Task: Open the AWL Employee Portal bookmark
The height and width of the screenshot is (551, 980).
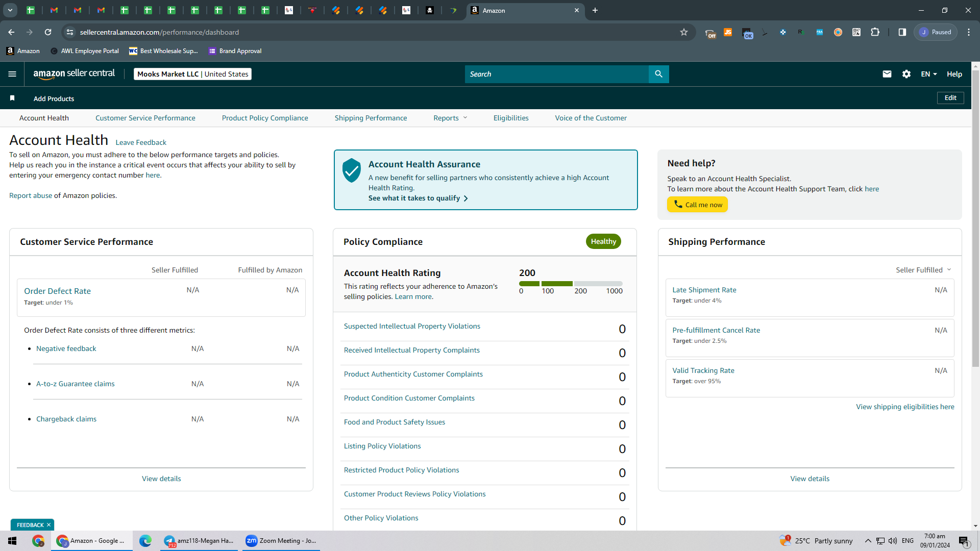Action: coord(85,51)
